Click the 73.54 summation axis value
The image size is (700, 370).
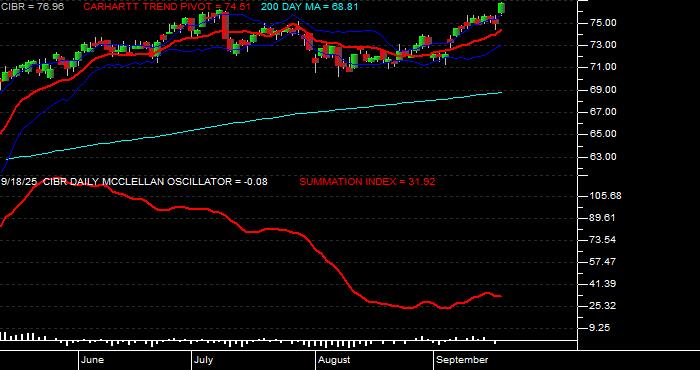604,240
